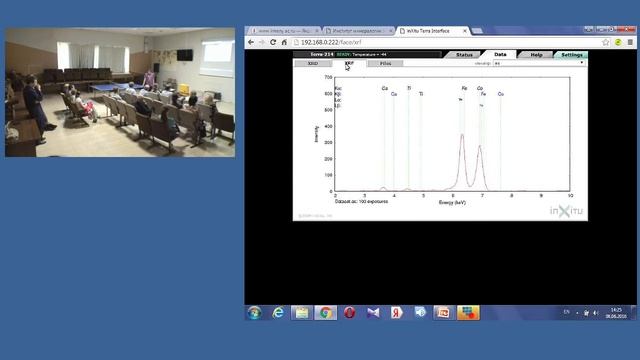Open the browser home page icon

(284, 42)
